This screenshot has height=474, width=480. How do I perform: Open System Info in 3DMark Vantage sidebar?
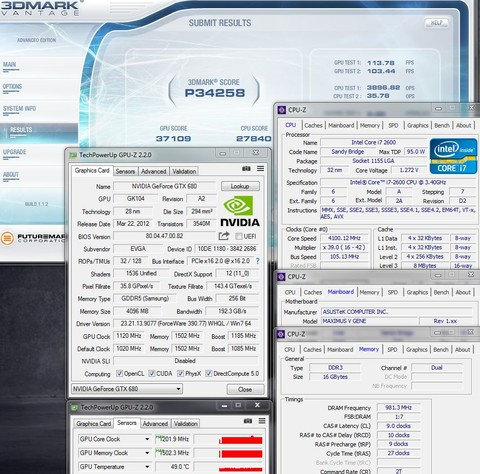pyautogui.click(x=19, y=109)
